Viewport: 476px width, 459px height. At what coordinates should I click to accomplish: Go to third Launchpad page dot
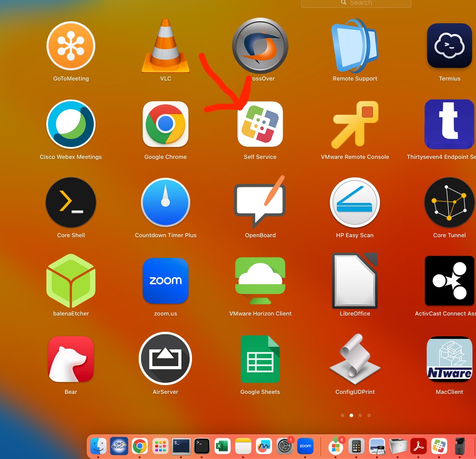[360, 415]
